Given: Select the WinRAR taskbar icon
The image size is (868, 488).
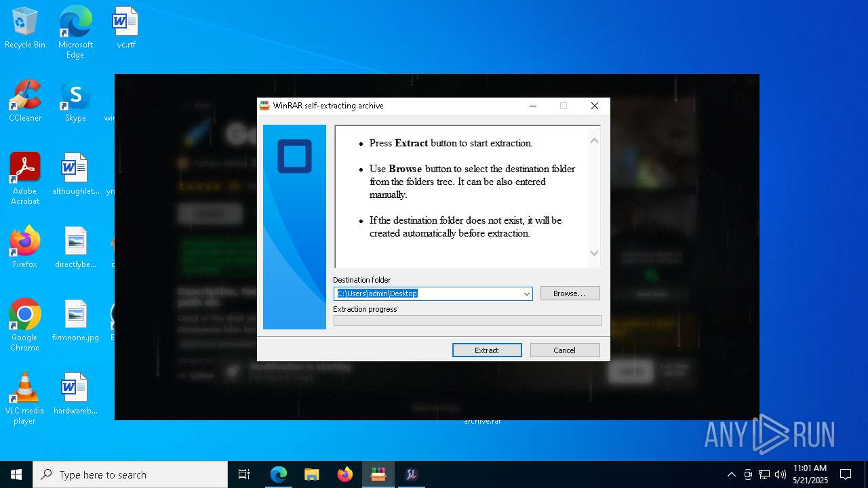Looking at the screenshot, I should (378, 474).
